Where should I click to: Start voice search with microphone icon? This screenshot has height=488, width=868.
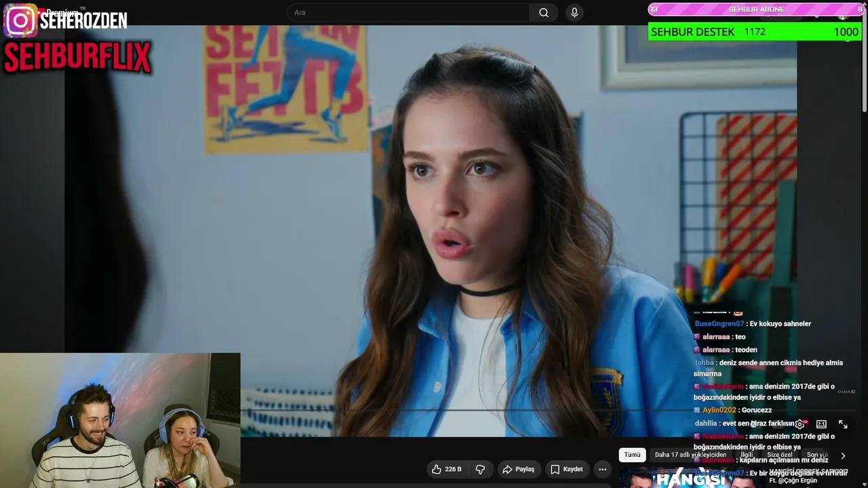pyautogui.click(x=574, y=13)
